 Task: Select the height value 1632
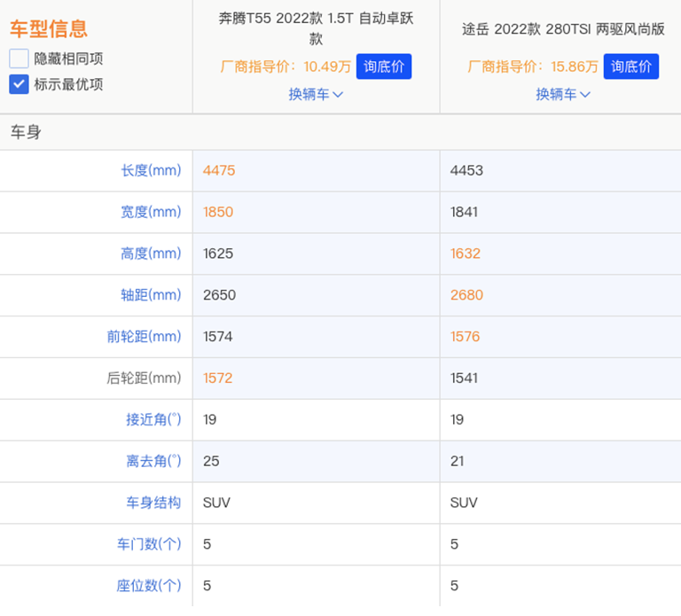point(466,253)
